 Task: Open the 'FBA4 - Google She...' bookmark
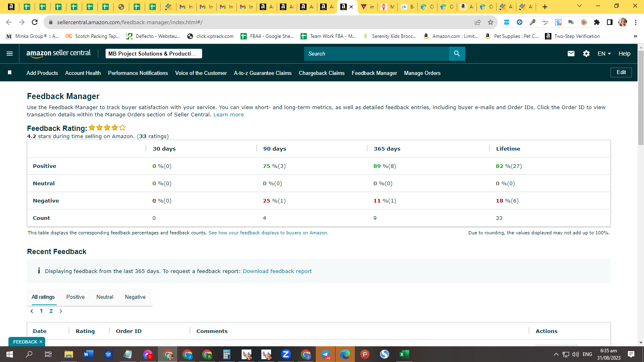pyautogui.click(x=267, y=36)
